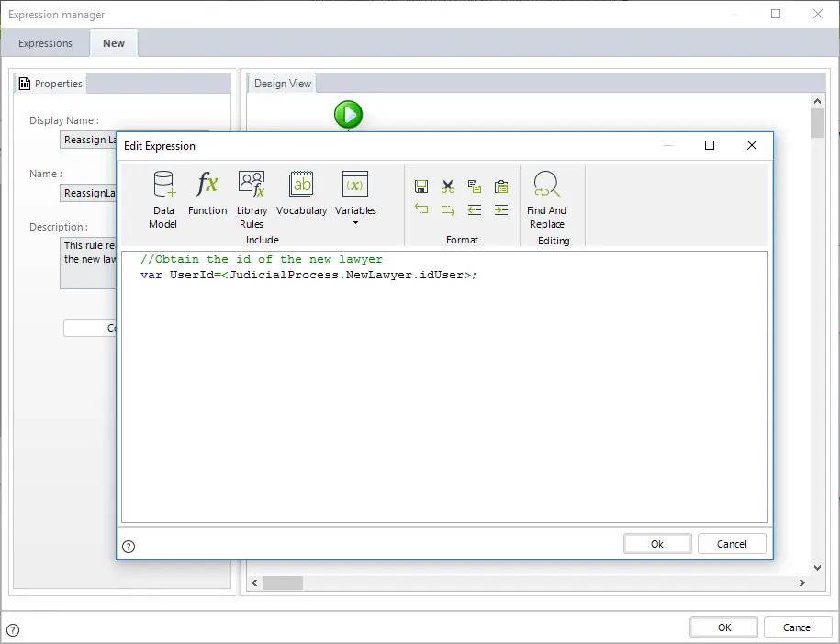
Task: Open the Vocabulary selector
Action: point(302,193)
